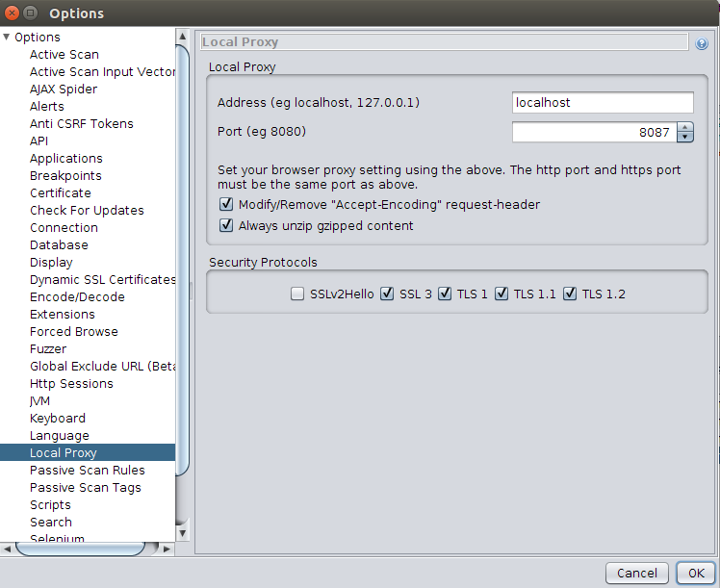This screenshot has width=720, height=588.
Task: Click the tree scrollbar up arrow
Action: pos(182,36)
